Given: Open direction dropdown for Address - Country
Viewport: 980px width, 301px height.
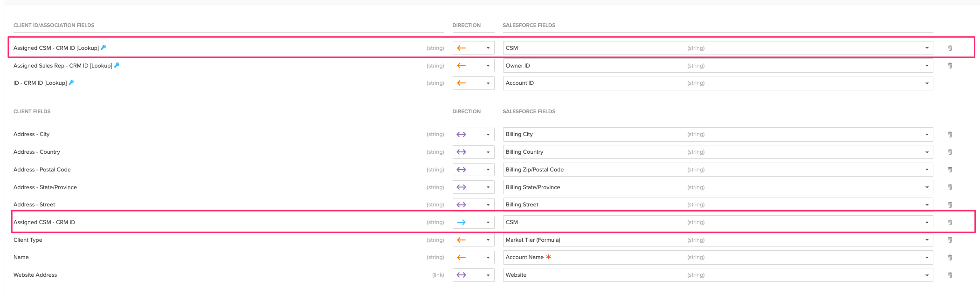Looking at the screenshot, I should (473, 152).
